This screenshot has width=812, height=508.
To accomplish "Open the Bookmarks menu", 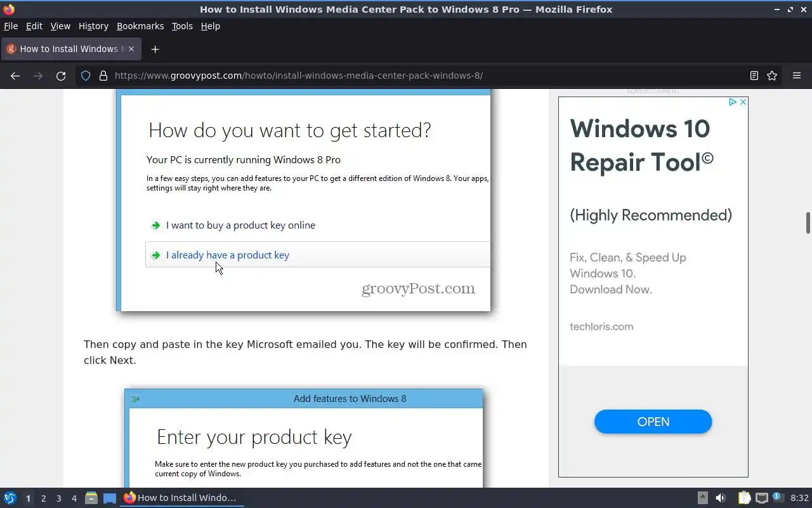I will (140, 26).
